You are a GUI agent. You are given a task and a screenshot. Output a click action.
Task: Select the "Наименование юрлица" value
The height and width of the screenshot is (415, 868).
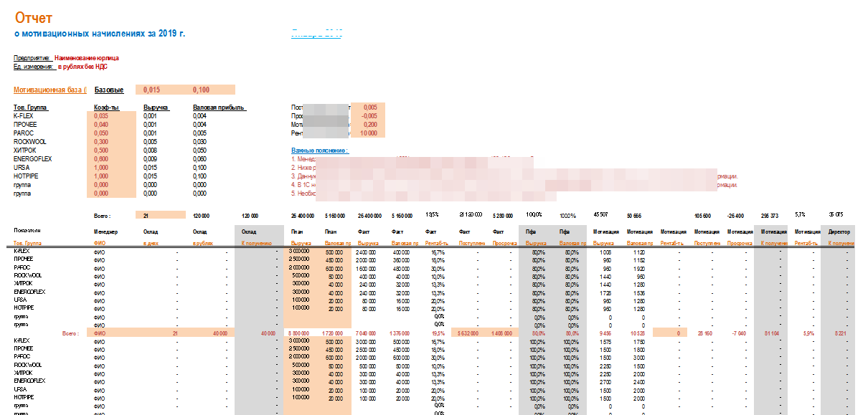[x=88, y=57]
